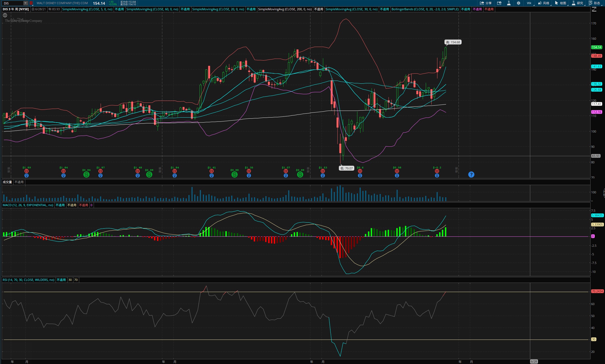Click the RSI 70 level tag in header
Screen dimensions: 605x364
[x=76, y=280]
